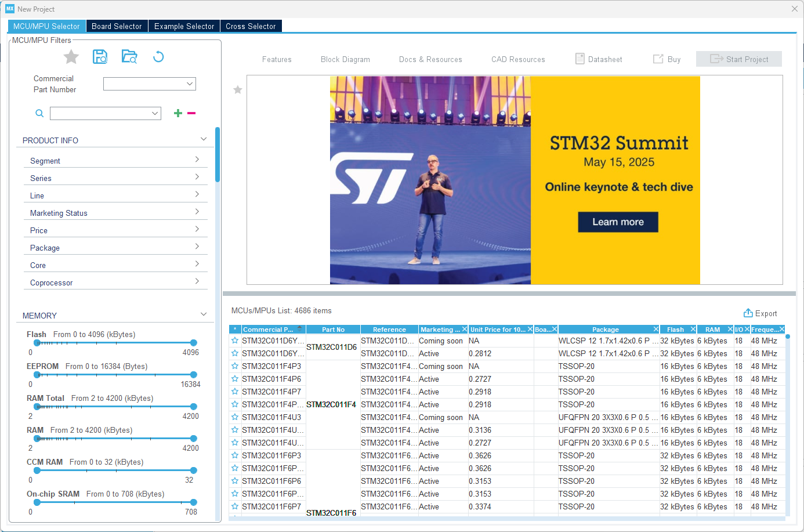Star the STM32C011F4P7 row

click(235, 392)
